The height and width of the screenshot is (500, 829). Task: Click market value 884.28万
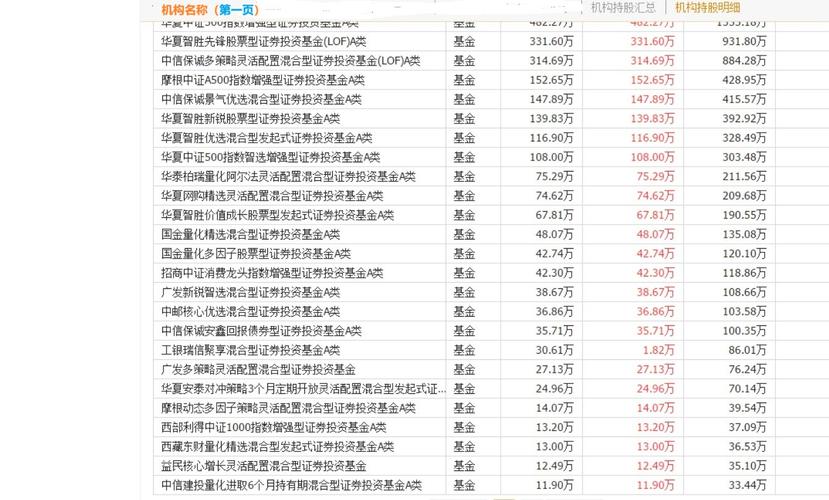pos(744,61)
